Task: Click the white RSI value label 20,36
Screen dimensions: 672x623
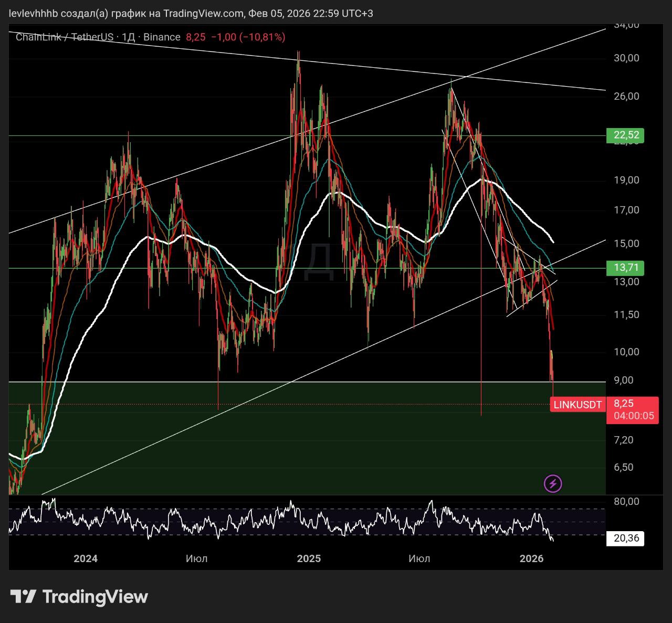Action: 625,538
